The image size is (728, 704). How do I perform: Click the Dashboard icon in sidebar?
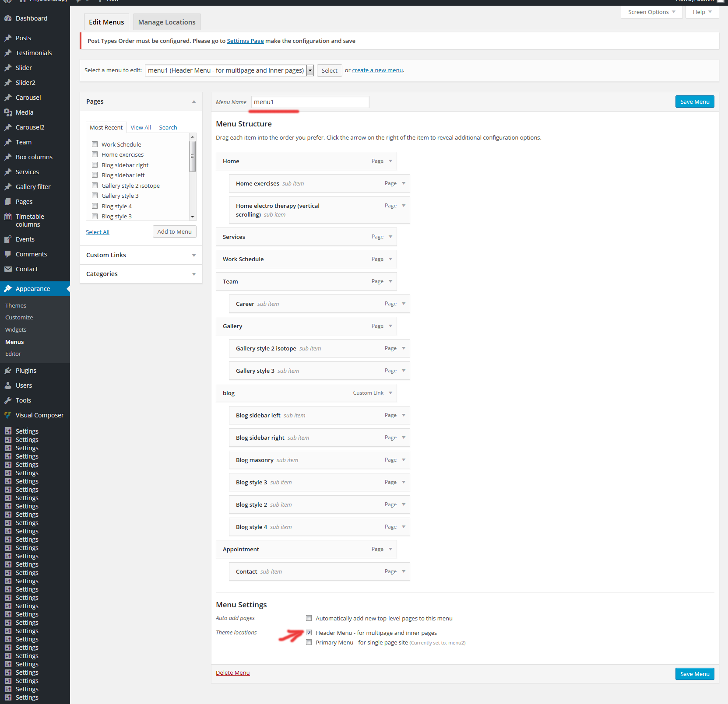(x=8, y=18)
